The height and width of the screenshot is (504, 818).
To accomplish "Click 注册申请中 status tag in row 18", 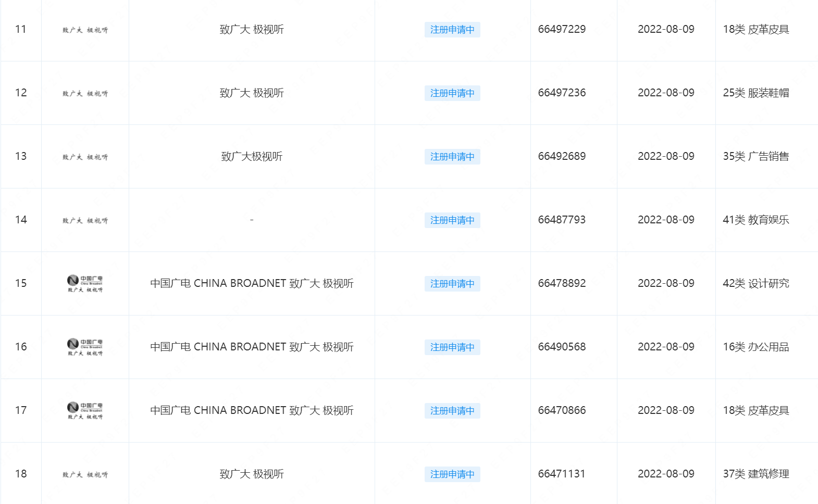I will pos(452,474).
